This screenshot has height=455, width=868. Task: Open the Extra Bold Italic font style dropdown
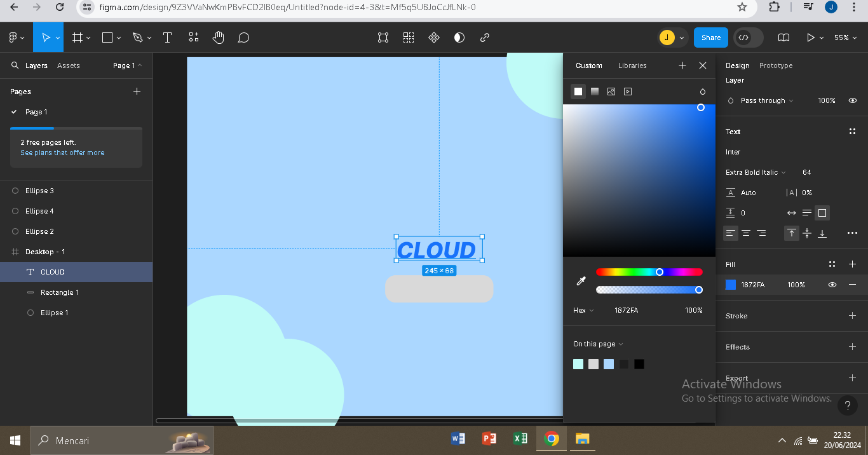point(756,172)
